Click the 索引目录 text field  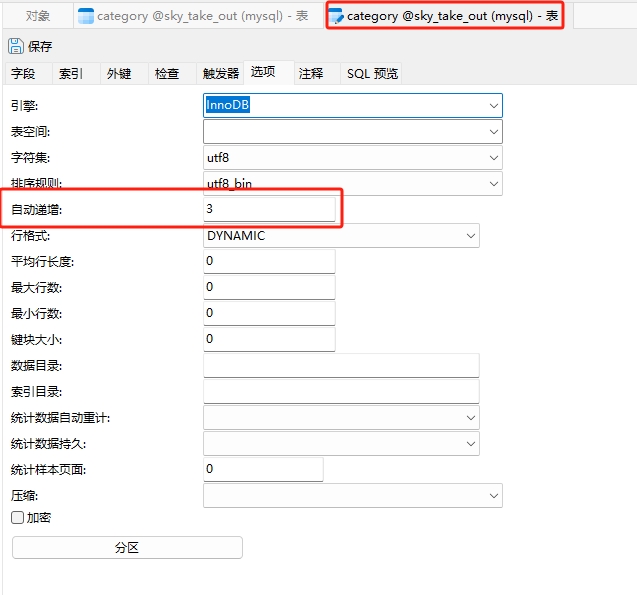point(341,392)
